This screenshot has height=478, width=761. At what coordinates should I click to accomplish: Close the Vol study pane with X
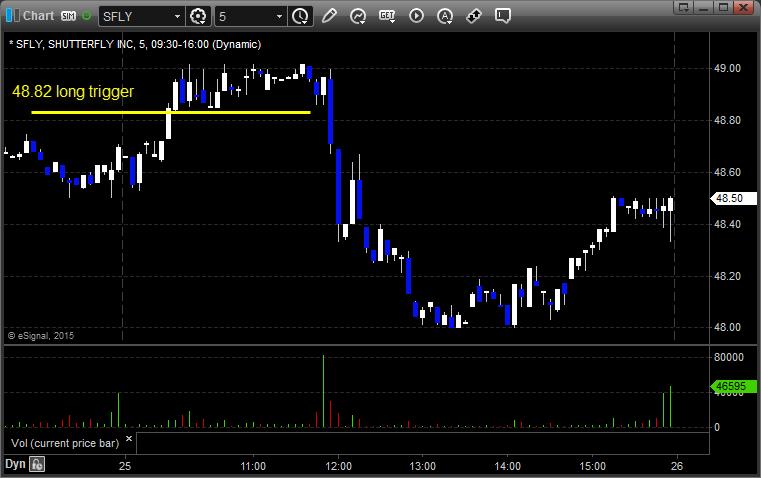(129, 439)
